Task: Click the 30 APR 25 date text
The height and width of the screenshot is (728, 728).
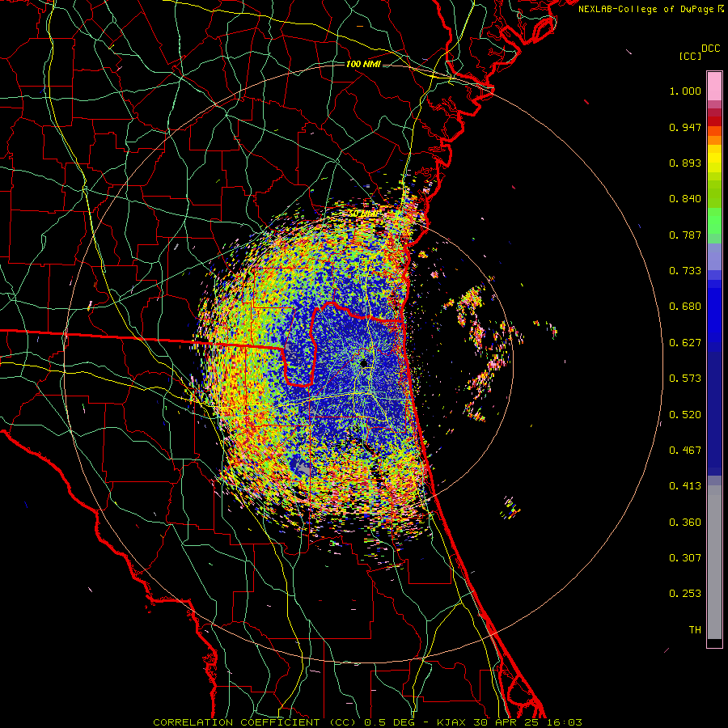Action: [x=506, y=722]
